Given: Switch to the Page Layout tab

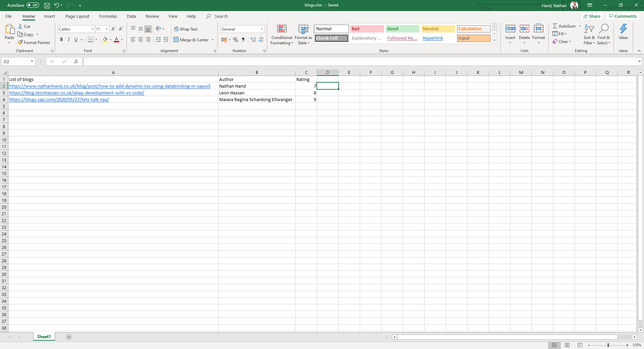Looking at the screenshot, I should 77,16.
